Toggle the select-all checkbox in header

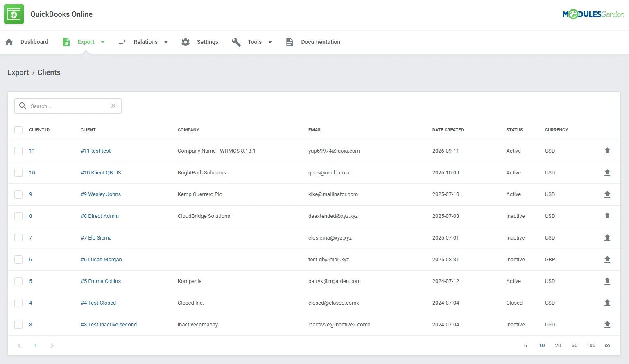[18, 130]
